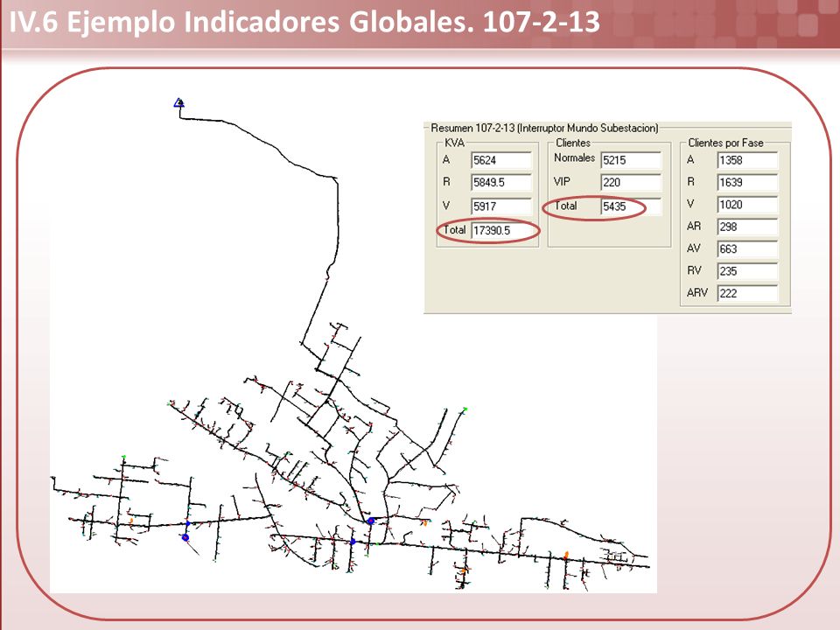Select the AV phase field 663

[x=747, y=249]
